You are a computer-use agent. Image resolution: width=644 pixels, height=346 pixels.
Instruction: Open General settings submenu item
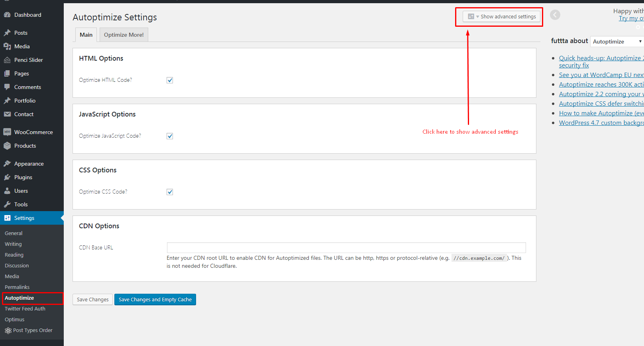14,233
